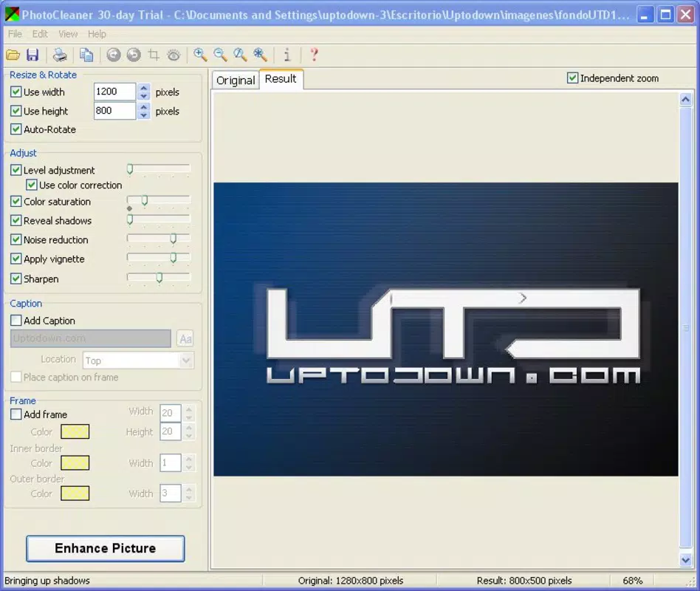This screenshot has width=700, height=591.
Task: Click the fourth magnifier actual-size icon
Action: [260, 55]
